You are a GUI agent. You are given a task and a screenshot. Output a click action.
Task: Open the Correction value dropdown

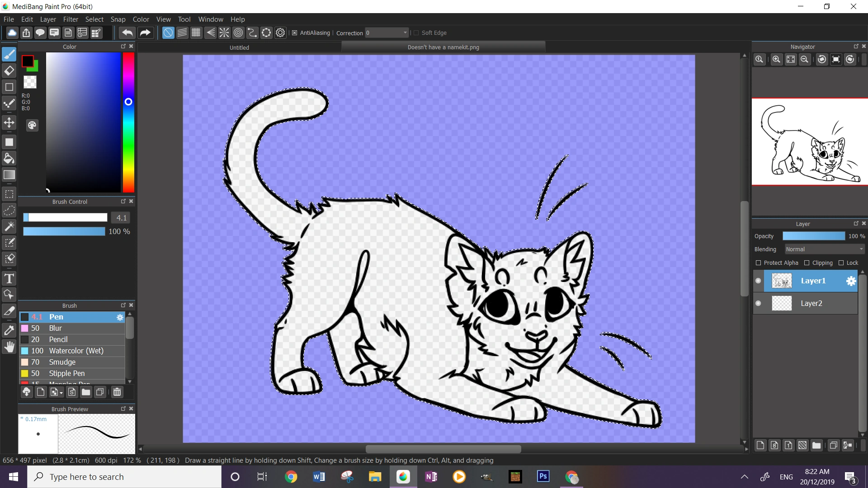tap(405, 33)
